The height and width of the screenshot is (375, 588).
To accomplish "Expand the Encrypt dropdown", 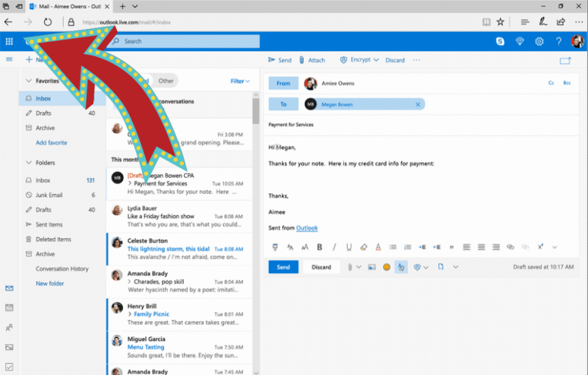I will (377, 60).
